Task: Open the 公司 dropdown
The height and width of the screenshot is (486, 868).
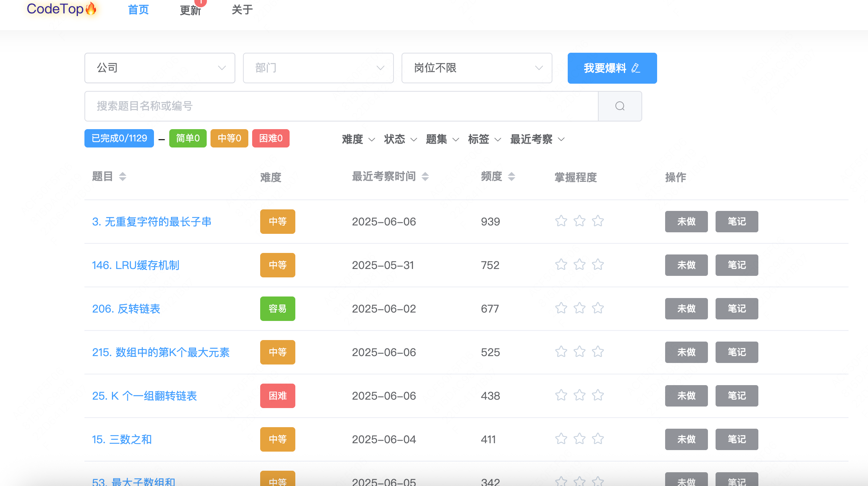Action: click(x=160, y=68)
